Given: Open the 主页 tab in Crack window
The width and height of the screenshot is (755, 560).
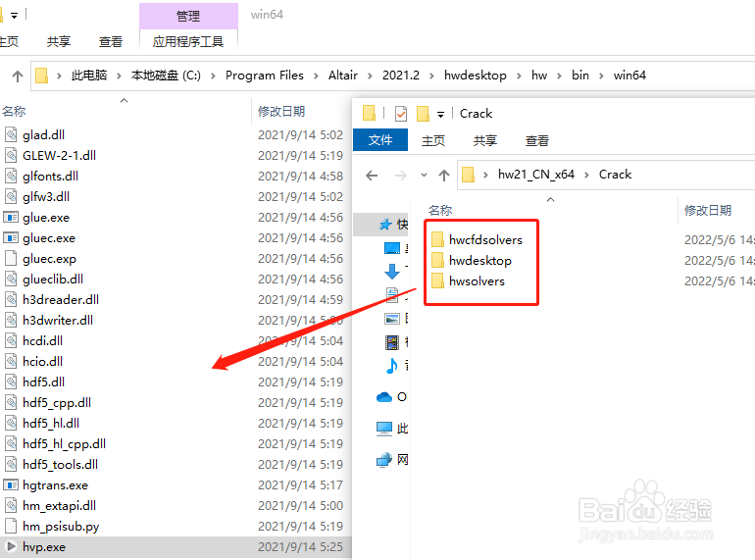Looking at the screenshot, I should pyautogui.click(x=433, y=140).
